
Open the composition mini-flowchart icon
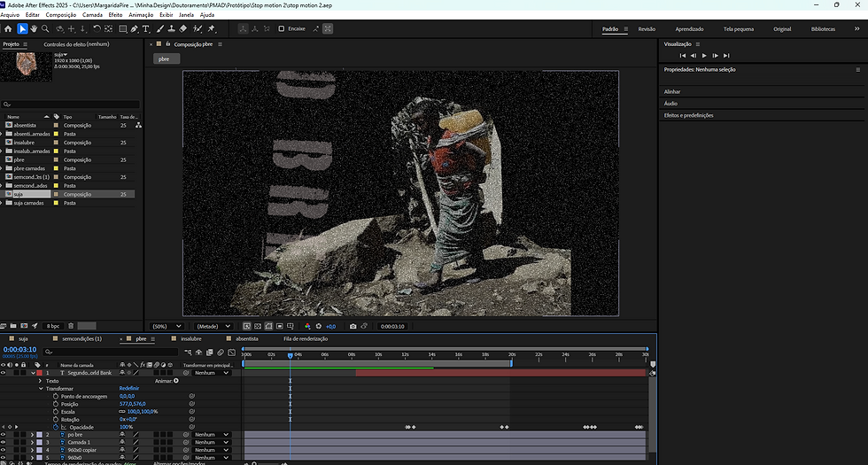189,353
